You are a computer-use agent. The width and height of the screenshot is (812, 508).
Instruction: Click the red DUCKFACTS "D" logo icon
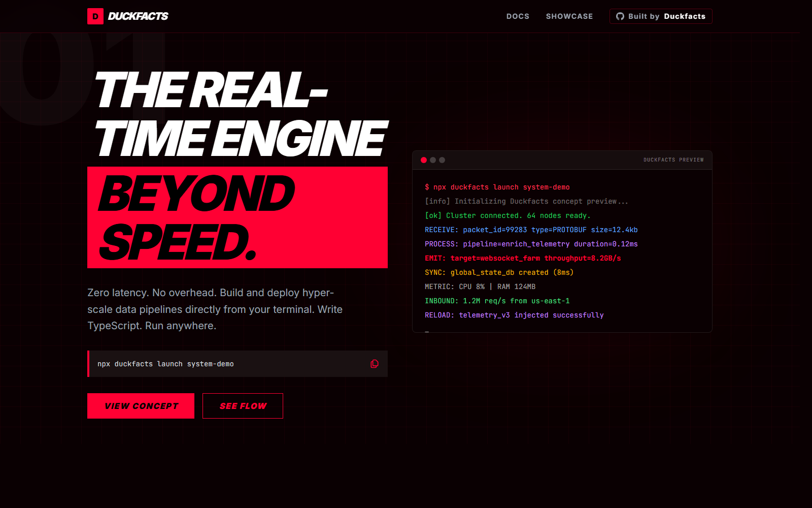[x=95, y=16]
